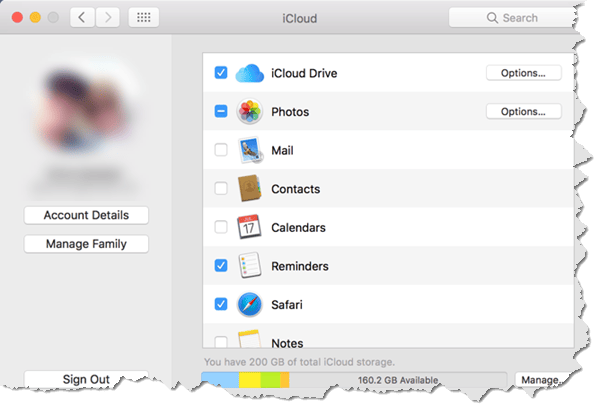This screenshot has height=413, width=606.
Task: Click the Calendars label
Action: click(298, 228)
